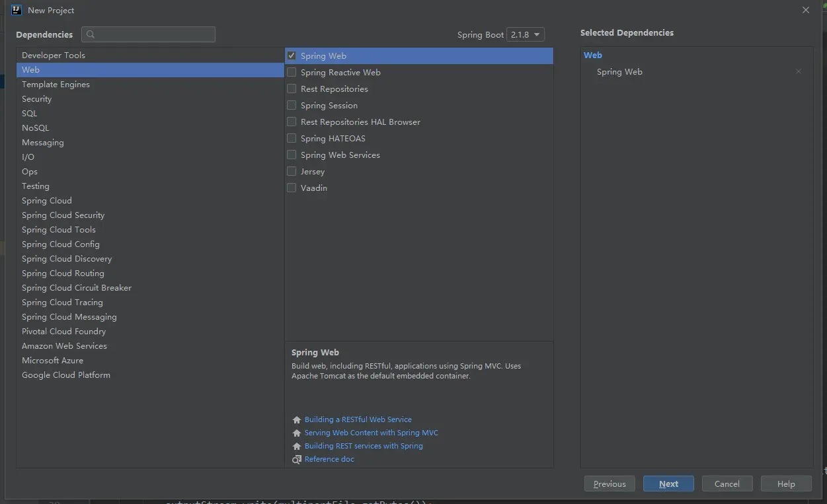Click home icon beside Building REST services link
827x504 pixels.
[297, 447]
